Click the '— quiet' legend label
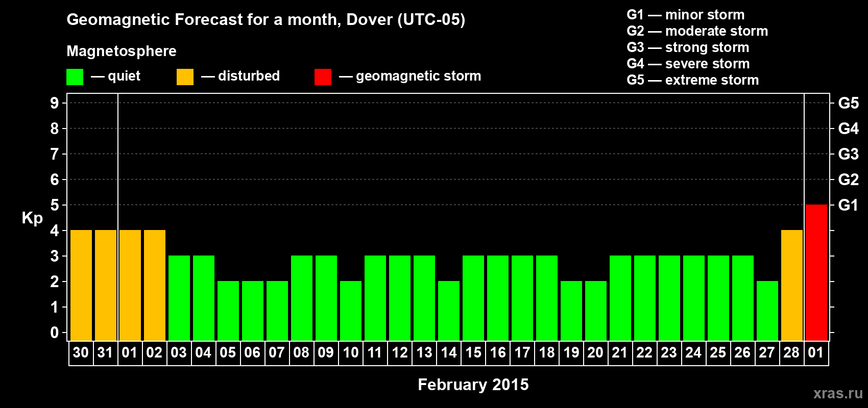This screenshot has width=868, height=408. (x=115, y=76)
